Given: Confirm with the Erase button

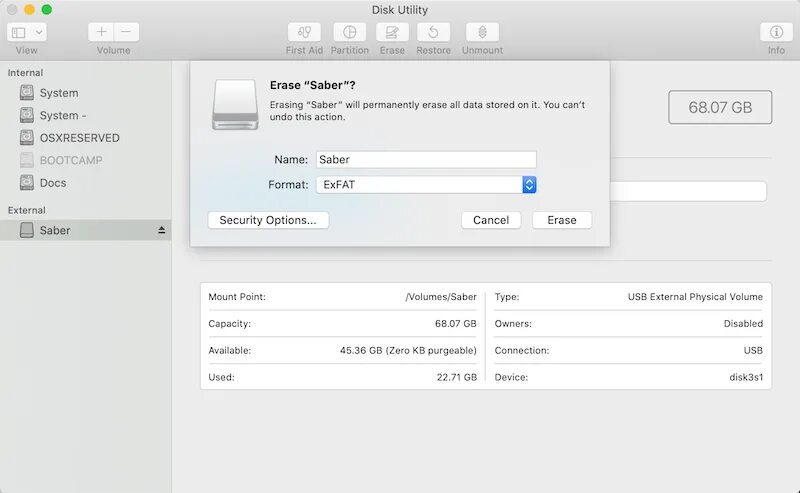Looking at the screenshot, I should coord(562,220).
